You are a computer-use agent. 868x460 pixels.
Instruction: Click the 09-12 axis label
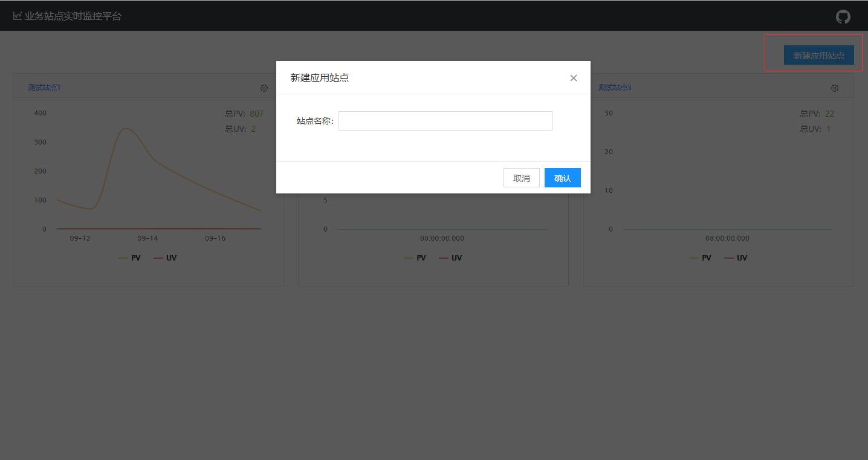[x=80, y=238]
